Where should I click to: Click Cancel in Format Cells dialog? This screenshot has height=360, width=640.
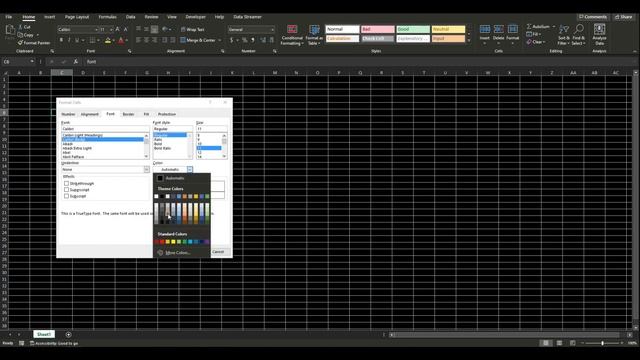(x=218, y=252)
